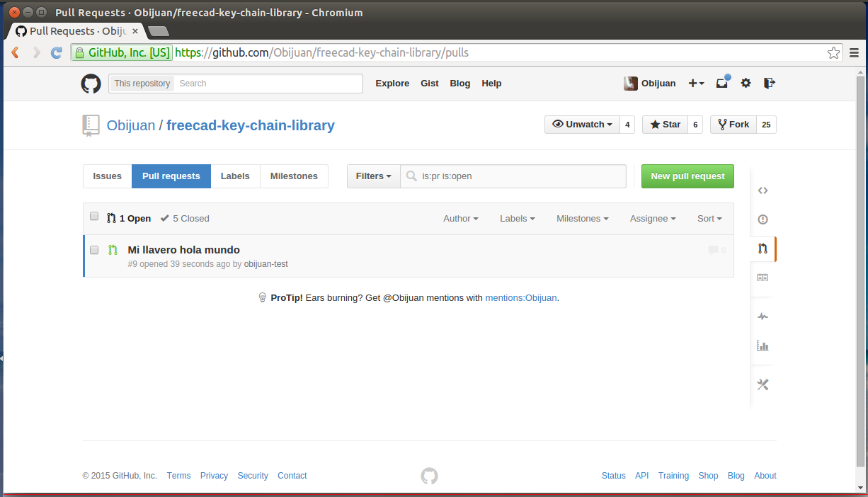Open the Code icon in right sidebar

tap(763, 190)
